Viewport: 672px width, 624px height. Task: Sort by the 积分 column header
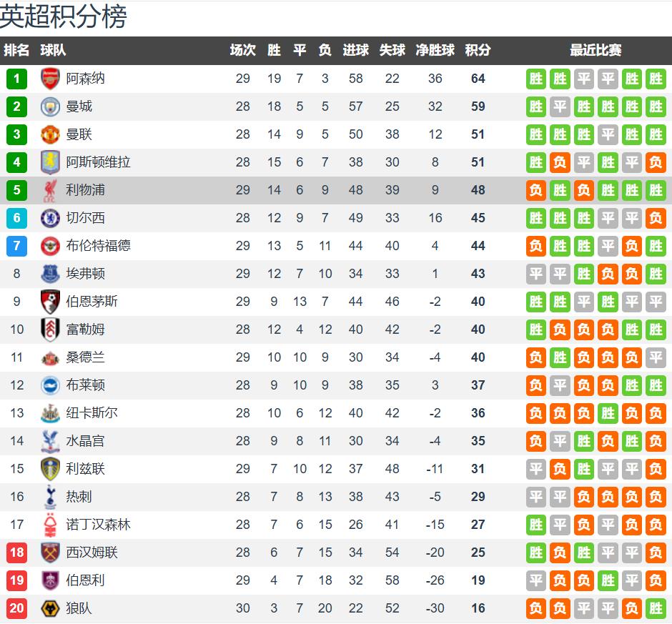(x=478, y=50)
